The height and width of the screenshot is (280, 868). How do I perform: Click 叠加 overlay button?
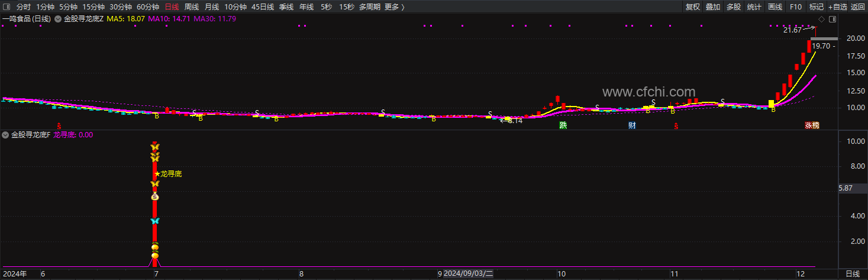(x=713, y=7)
